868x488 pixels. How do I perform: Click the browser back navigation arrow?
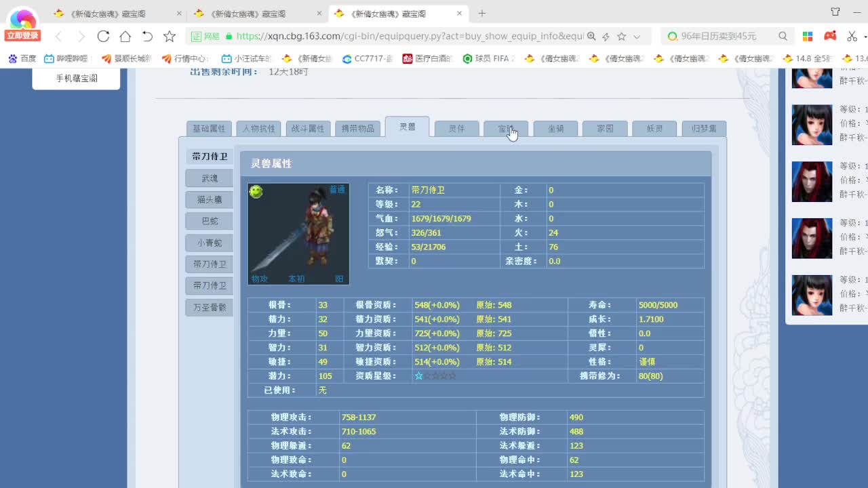tap(58, 37)
